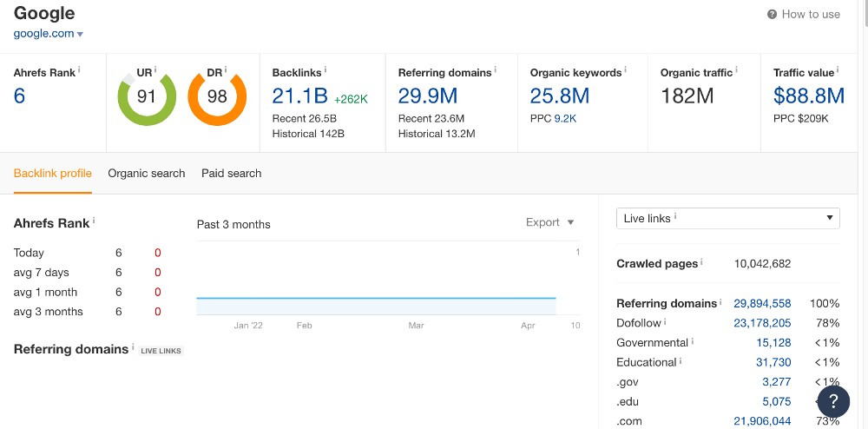The image size is (868, 429).
Task: Switch to the Organic search tab
Action: 146,174
